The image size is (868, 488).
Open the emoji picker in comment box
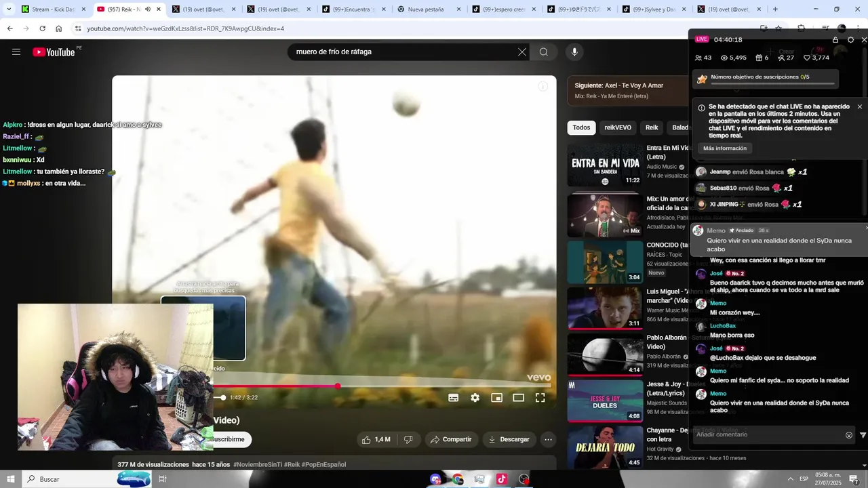(849, 435)
